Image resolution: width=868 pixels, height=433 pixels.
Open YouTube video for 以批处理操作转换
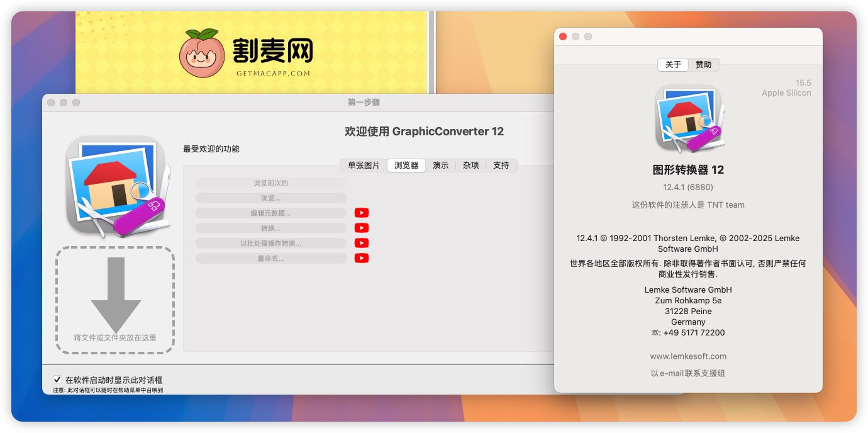(x=362, y=243)
